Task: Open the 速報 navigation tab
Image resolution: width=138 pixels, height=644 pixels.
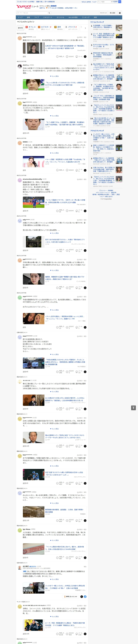Action: [28, 17]
